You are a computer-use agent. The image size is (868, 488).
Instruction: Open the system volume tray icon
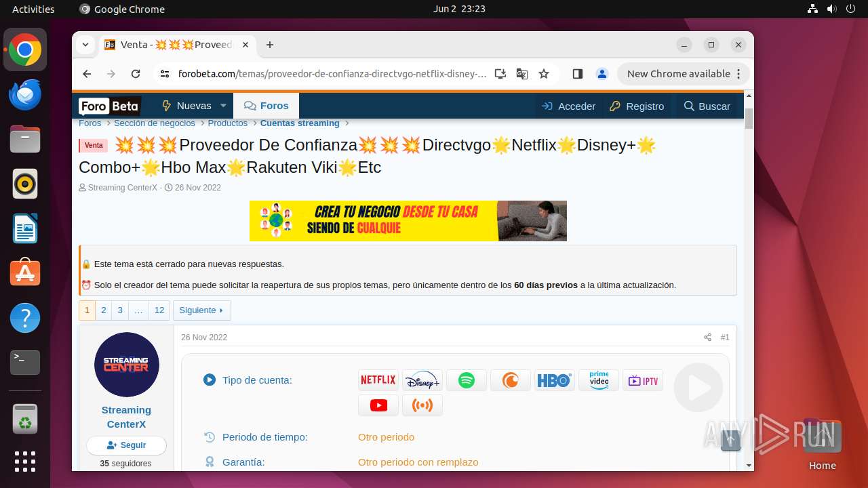tap(832, 9)
